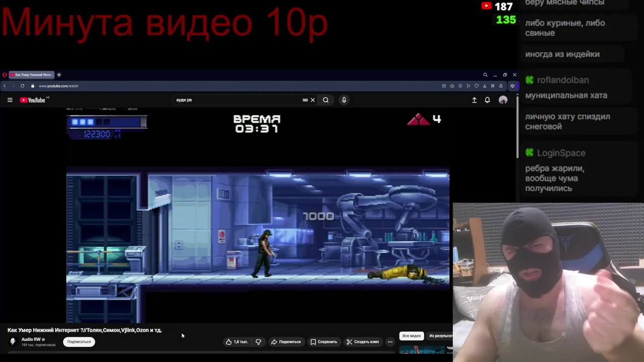Open the YouTube create/upload icon

(474, 100)
